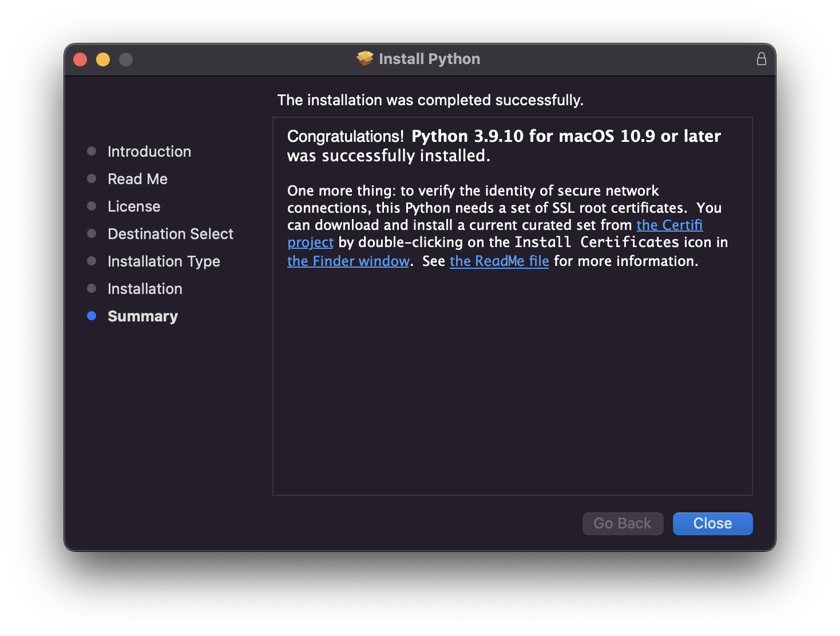Select the Introduction step in sidebar

tap(149, 152)
